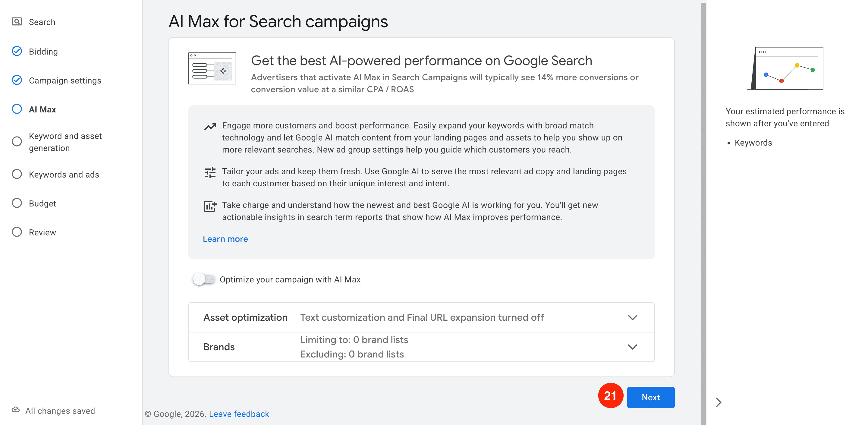This screenshot has height=425, width=868.
Task: Click the Brands row label
Action: 219,347
